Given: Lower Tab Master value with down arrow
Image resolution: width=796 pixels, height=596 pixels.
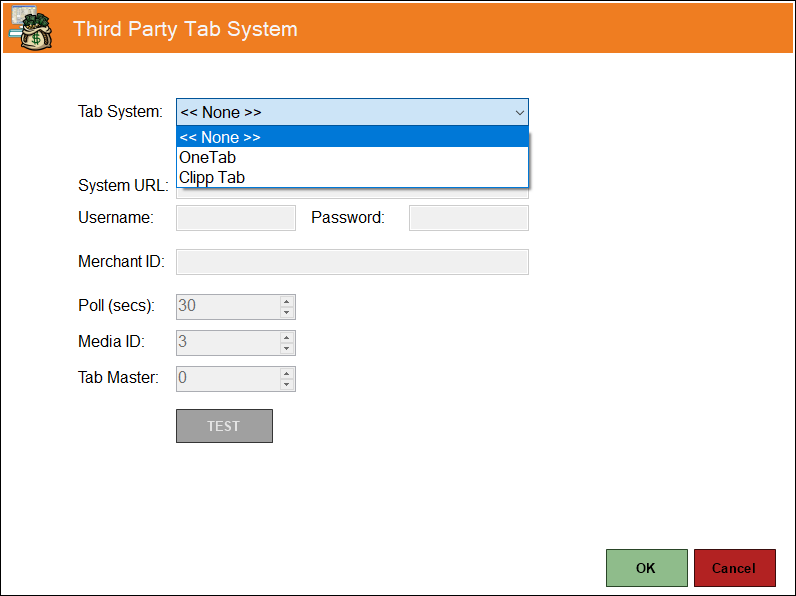Looking at the screenshot, I should coord(287,384).
